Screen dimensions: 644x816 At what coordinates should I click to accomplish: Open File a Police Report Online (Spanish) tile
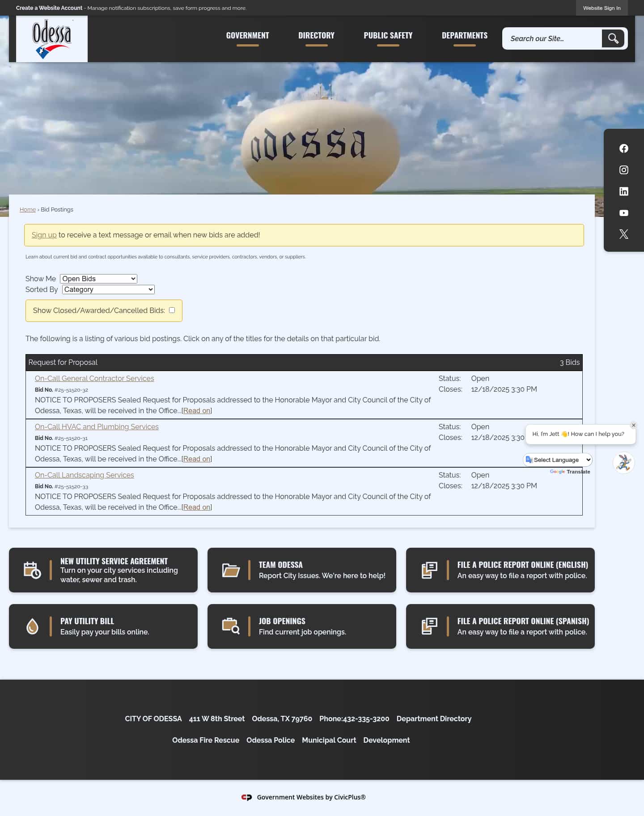500,626
